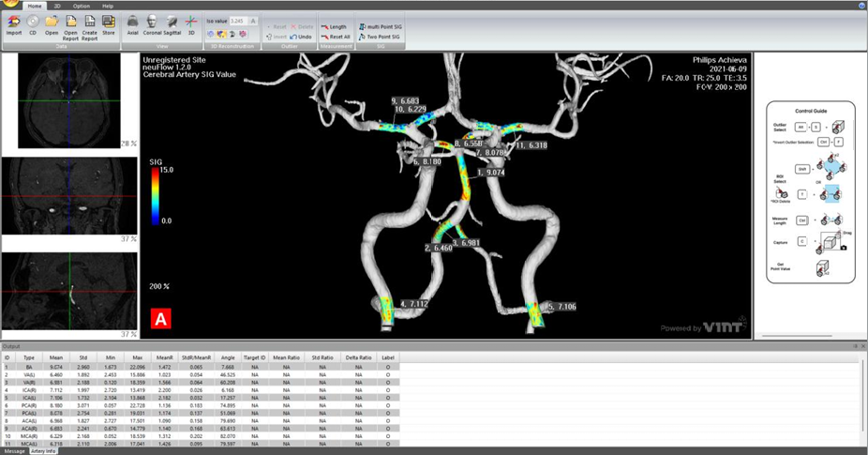Click the Store icon
The height and width of the screenshot is (455, 868).
tap(109, 25)
